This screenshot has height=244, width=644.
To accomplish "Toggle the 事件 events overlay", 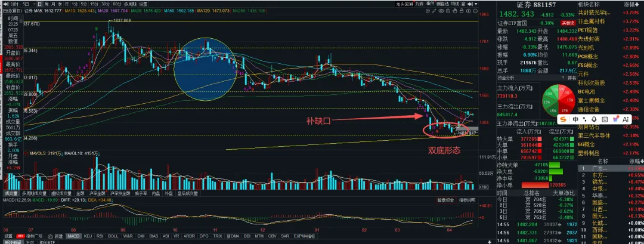I will coord(430,4).
